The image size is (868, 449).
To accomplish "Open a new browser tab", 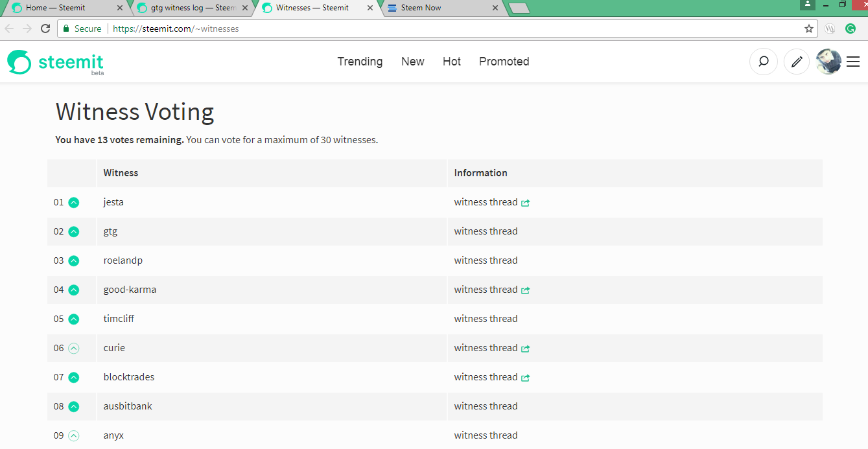I will pos(519,8).
